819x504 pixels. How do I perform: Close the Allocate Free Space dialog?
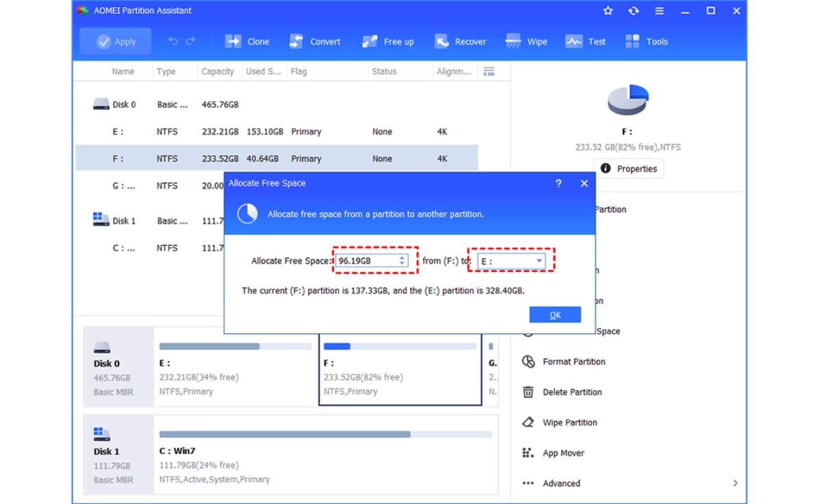(584, 184)
